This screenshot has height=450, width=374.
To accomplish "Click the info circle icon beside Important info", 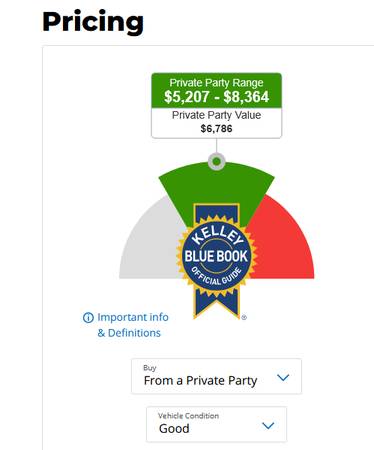I will click(88, 318).
